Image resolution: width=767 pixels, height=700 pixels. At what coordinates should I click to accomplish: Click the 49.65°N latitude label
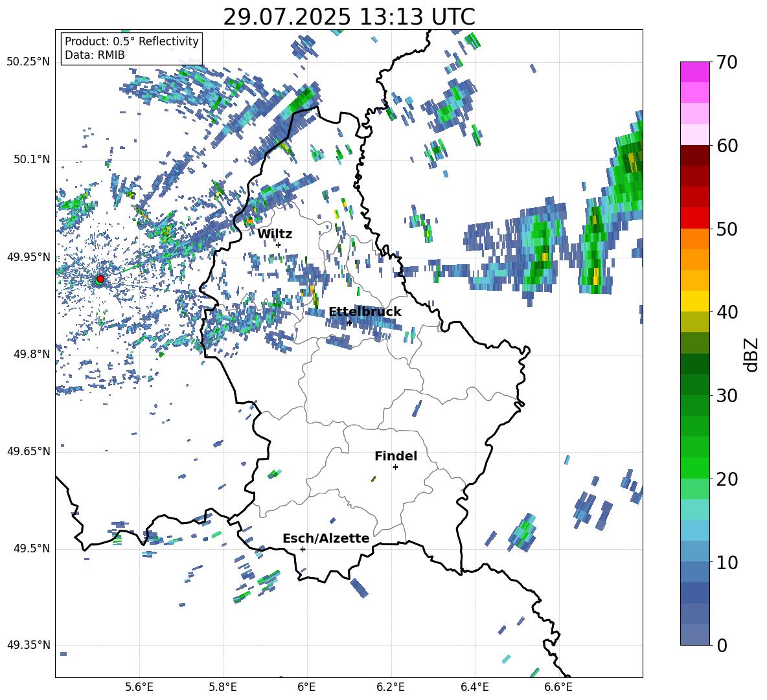pos(29,451)
